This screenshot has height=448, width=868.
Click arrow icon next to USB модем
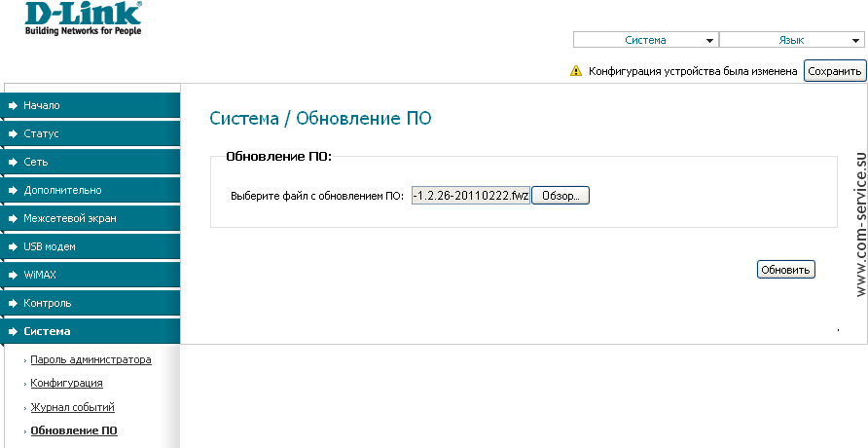tap(14, 246)
